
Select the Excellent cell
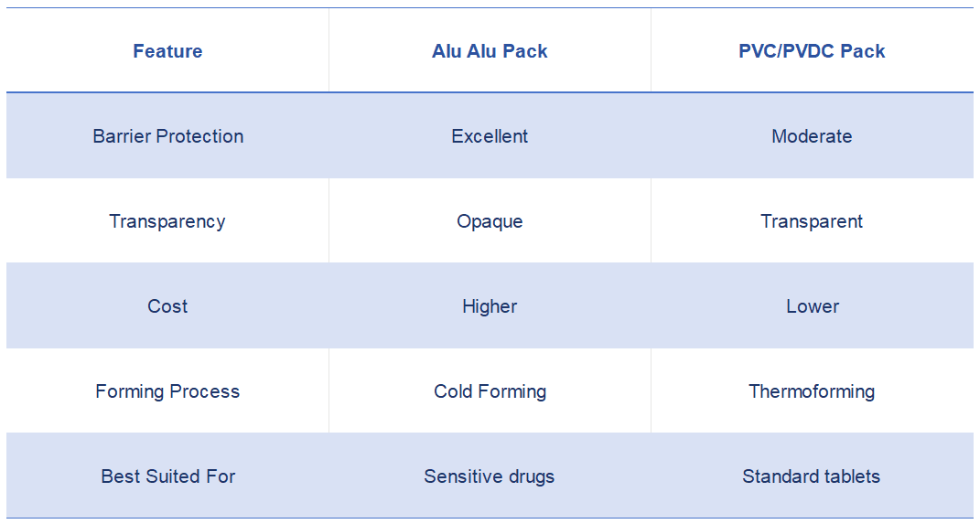490,136
